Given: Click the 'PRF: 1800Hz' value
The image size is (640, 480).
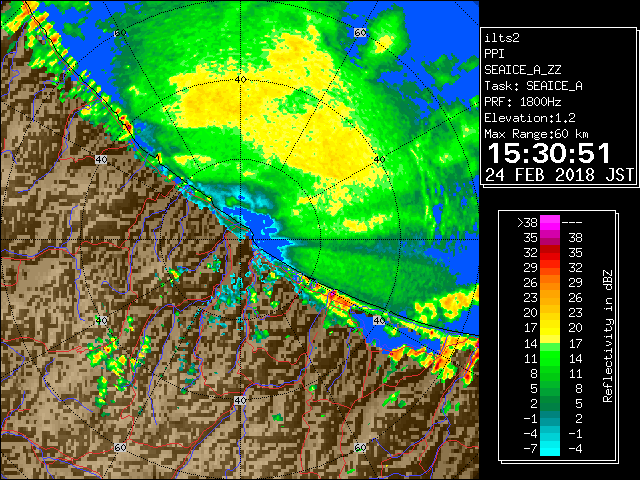Looking at the screenshot, I should coord(522,102).
